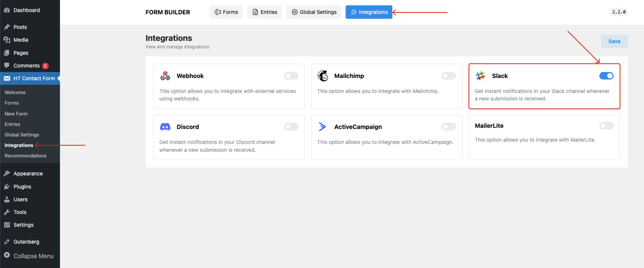Click the Mailchimp monkey logo
Image resolution: width=644 pixels, height=268 pixels.
point(323,76)
